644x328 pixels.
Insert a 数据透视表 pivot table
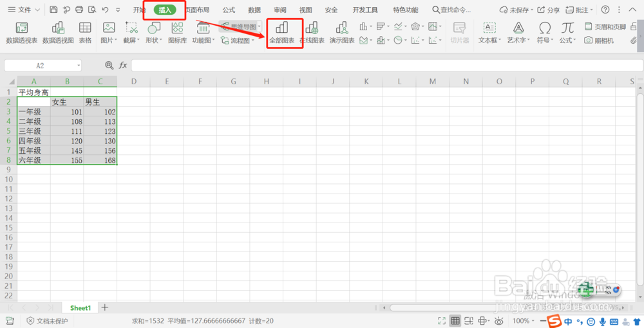click(x=21, y=33)
